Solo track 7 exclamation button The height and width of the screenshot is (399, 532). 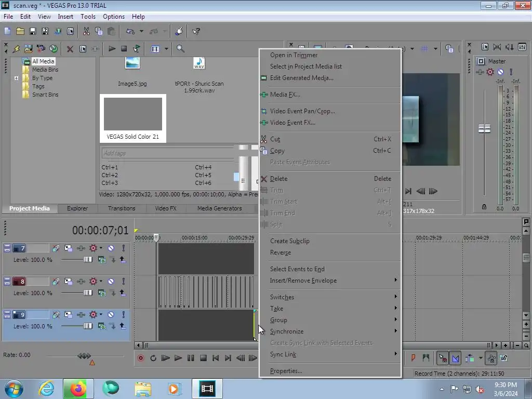point(124,248)
